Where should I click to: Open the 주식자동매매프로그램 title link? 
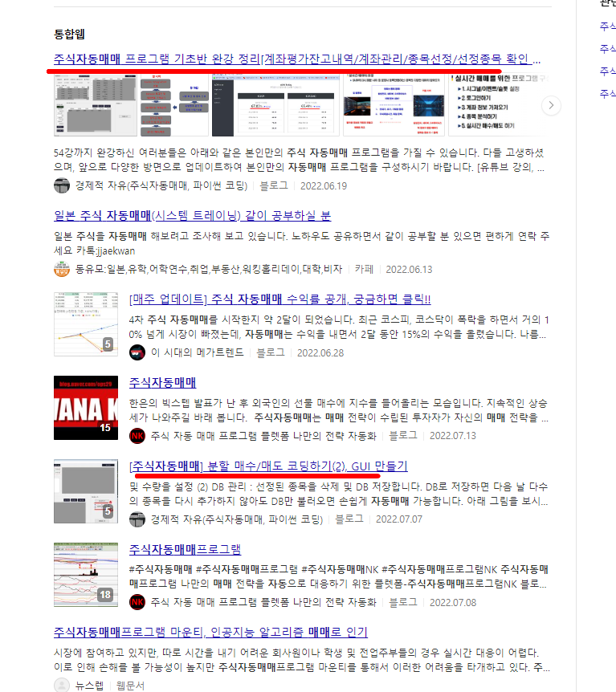[185, 549]
